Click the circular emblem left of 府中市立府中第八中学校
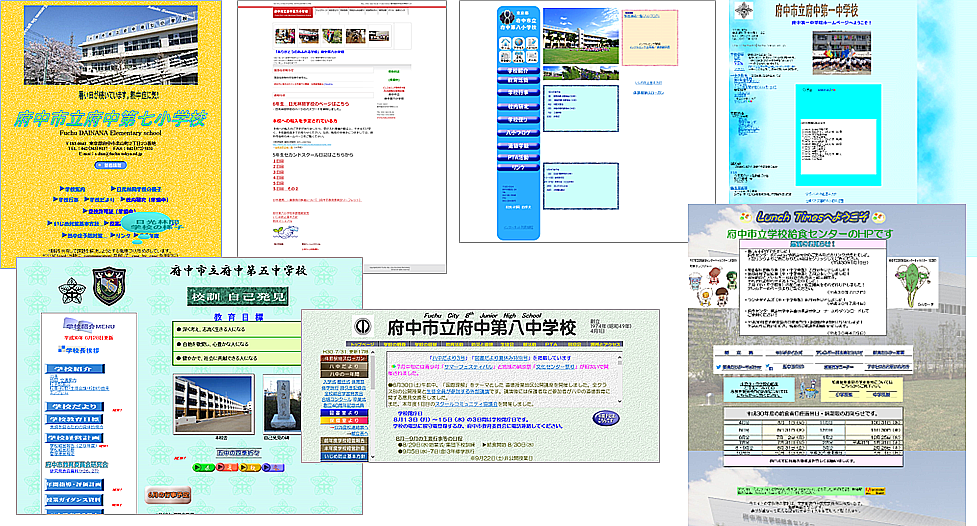Screen dimensions: 977x526 click(365, 327)
